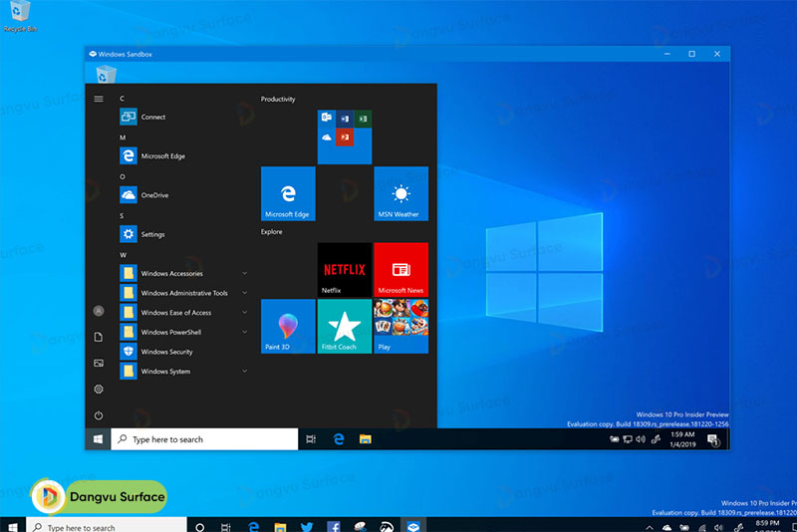
Task: Click the letter S header in the app list
Action: pos(122,215)
